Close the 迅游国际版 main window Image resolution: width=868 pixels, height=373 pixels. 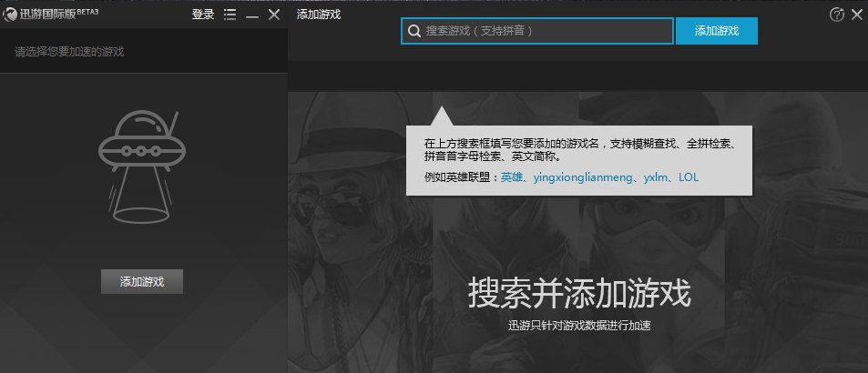point(274,15)
